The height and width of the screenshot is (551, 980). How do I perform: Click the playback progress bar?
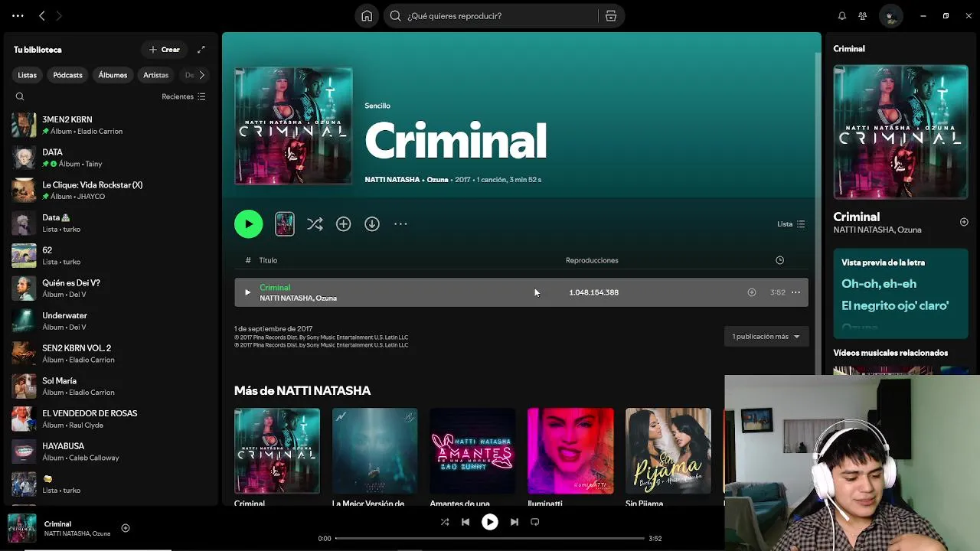tap(490, 538)
